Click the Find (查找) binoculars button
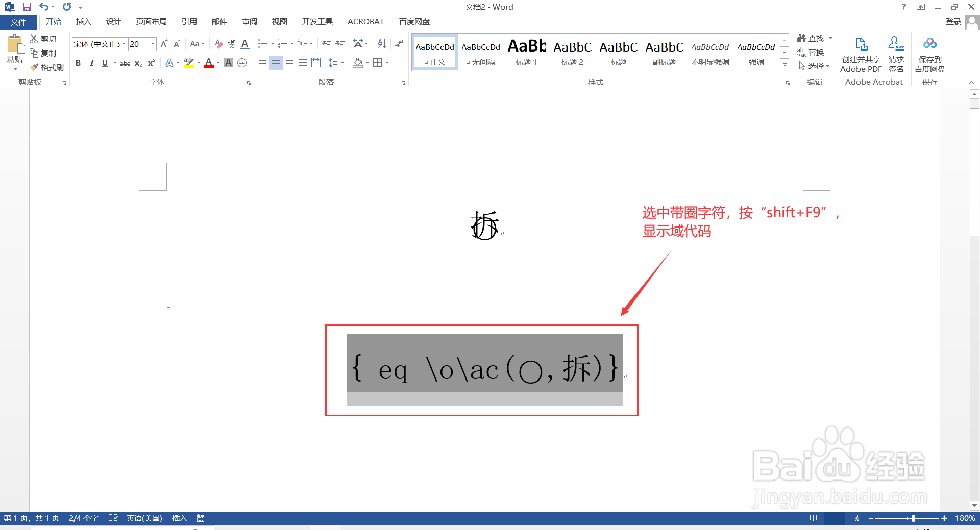 pos(811,38)
